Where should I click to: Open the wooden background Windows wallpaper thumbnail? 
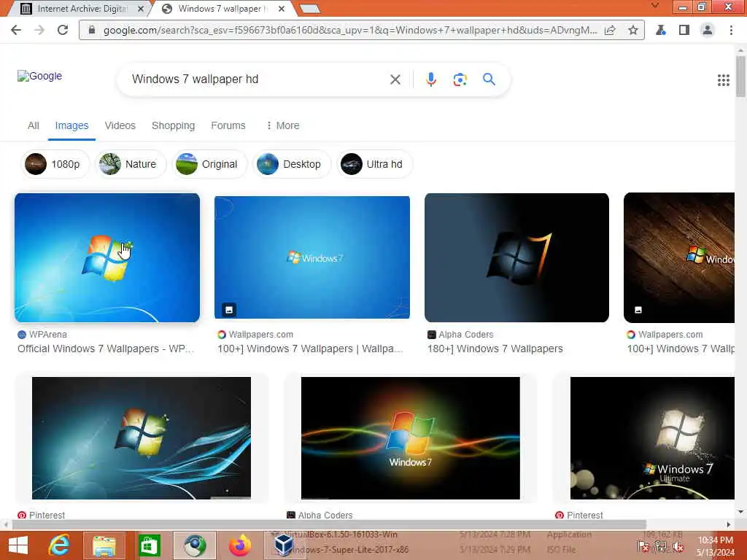[679, 257]
